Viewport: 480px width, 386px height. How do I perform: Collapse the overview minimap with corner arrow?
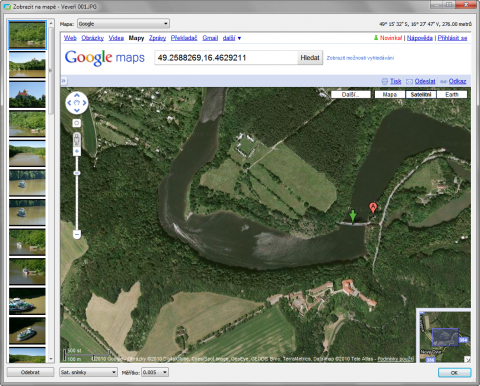click(x=467, y=359)
